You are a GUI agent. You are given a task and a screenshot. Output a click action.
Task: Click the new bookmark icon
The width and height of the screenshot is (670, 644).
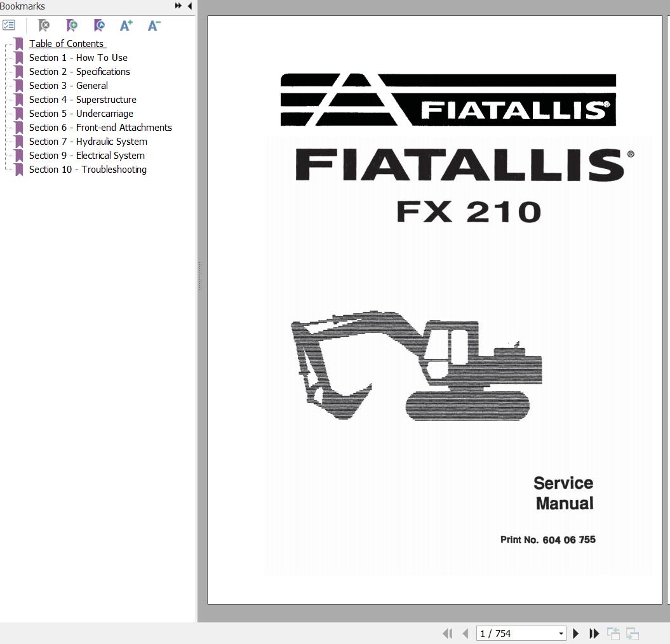point(72,25)
